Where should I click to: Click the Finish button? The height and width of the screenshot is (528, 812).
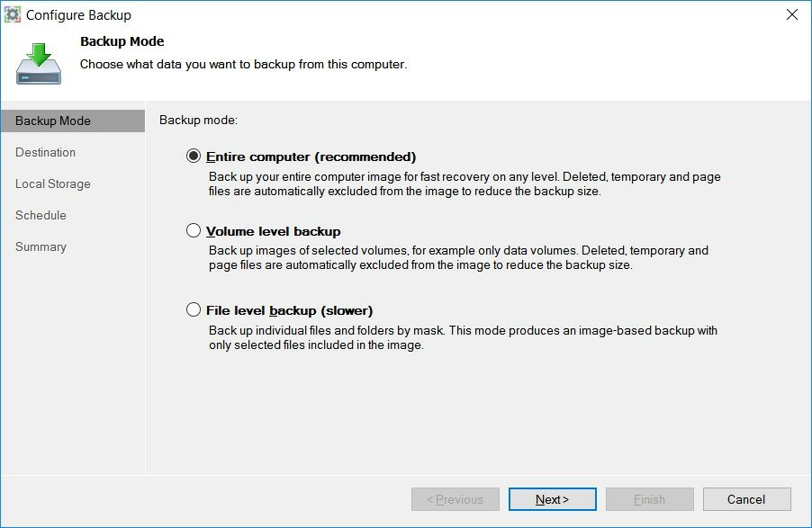point(649,499)
